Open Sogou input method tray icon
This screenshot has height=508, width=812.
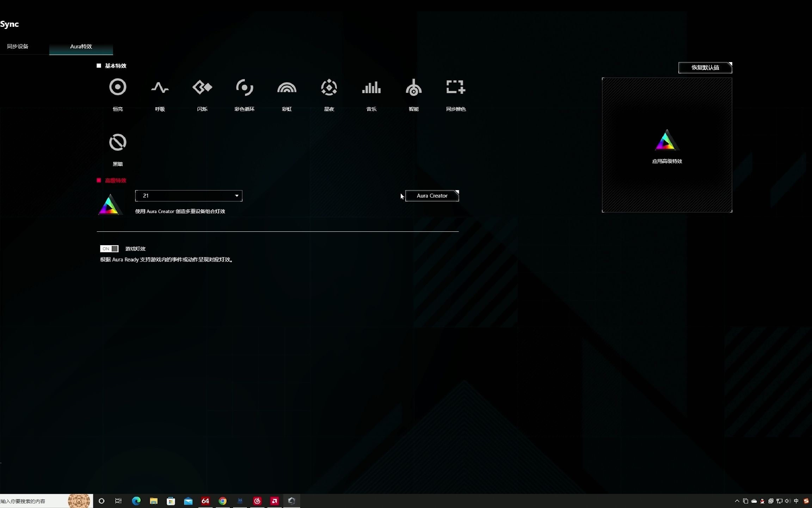coord(806,501)
